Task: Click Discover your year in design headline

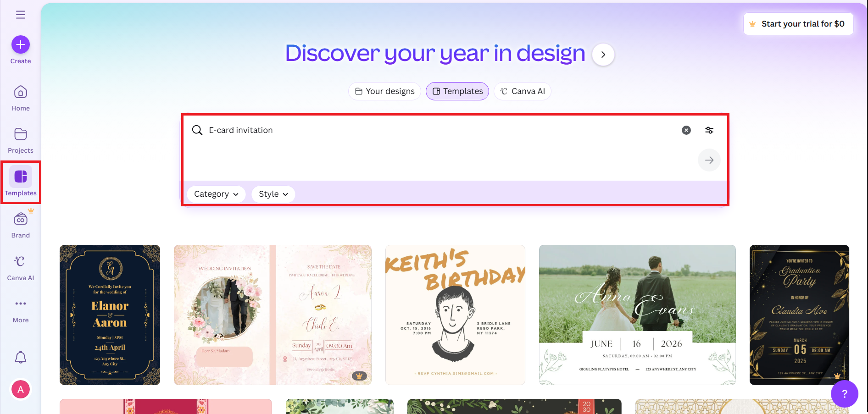Action: pyautogui.click(x=435, y=54)
